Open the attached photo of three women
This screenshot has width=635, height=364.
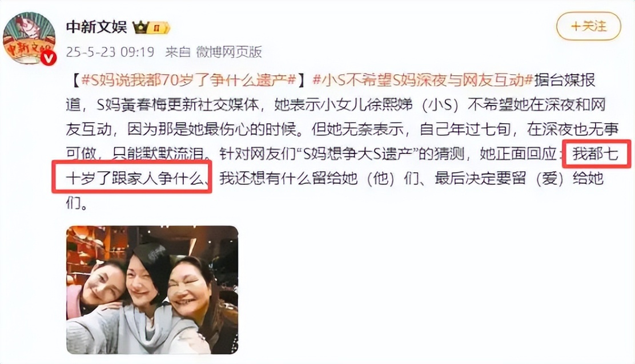tap(152, 290)
